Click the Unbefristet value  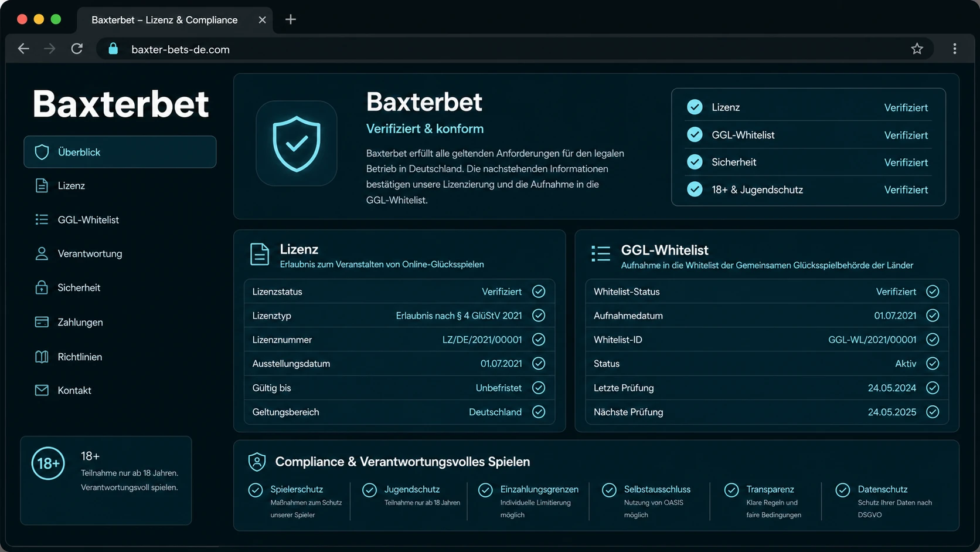click(499, 388)
